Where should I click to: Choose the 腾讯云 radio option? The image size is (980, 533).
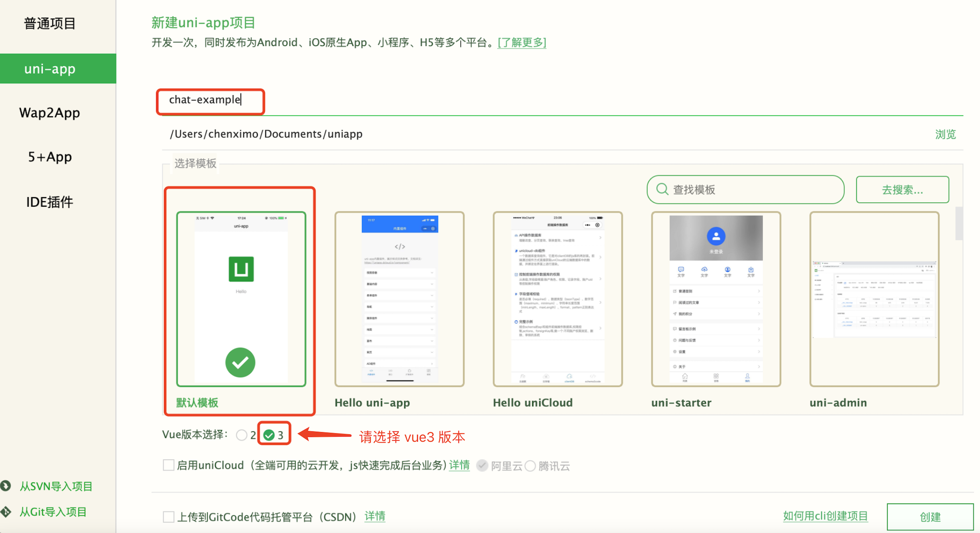(530, 466)
